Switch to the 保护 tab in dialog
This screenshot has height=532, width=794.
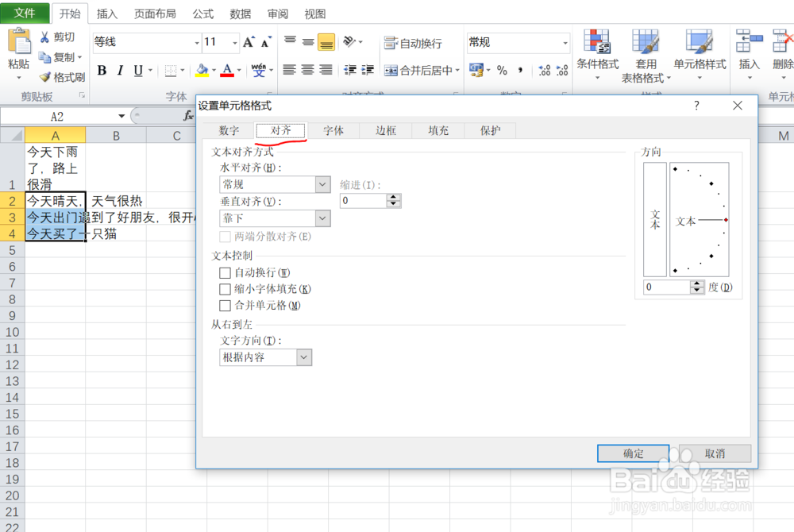(x=490, y=130)
